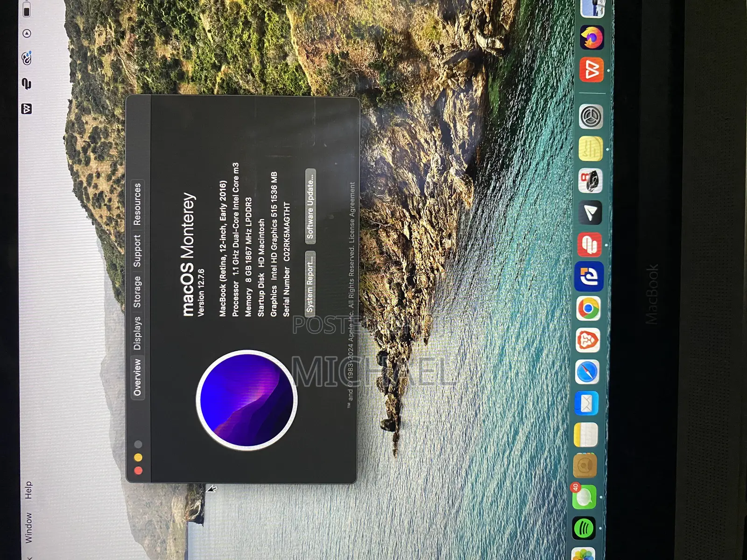Switch to the Storage tab

click(137, 292)
